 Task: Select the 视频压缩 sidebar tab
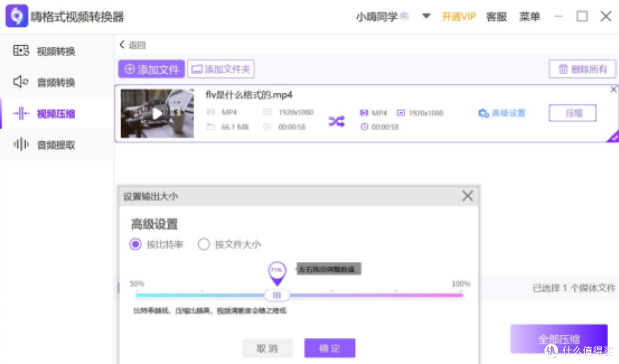click(x=56, y=113)
